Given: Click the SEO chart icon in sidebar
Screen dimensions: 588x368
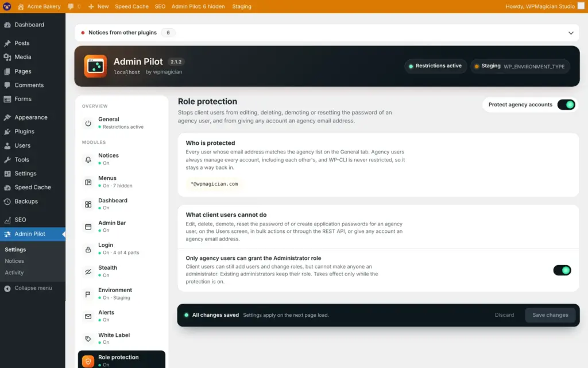Looking at the screenshot, I should click(x=7, y=220).
